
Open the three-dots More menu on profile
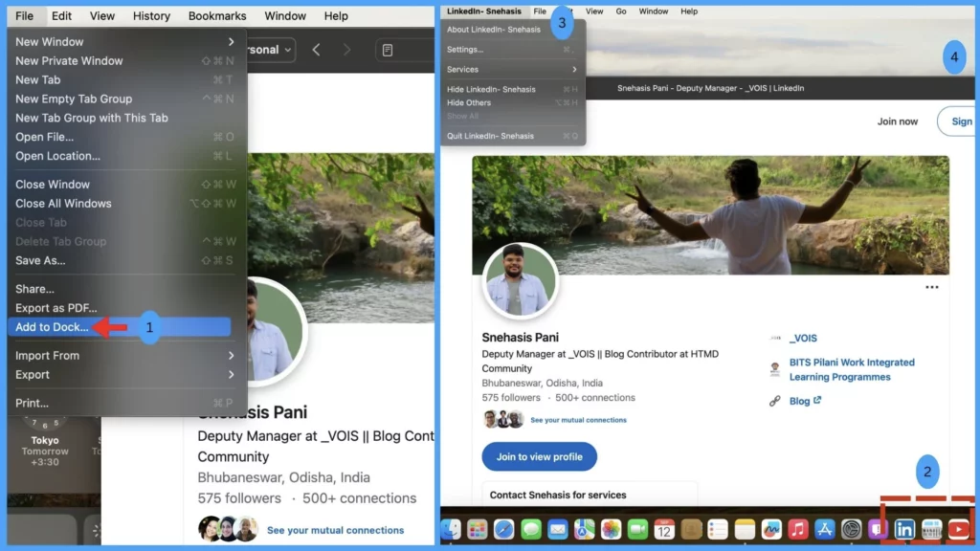(932, 287)
